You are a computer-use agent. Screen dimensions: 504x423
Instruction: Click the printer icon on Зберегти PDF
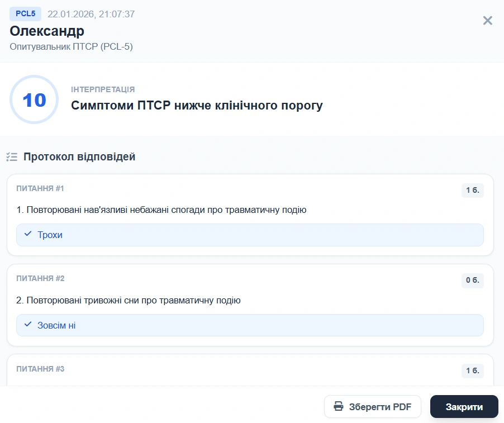[x=339, y=406]
